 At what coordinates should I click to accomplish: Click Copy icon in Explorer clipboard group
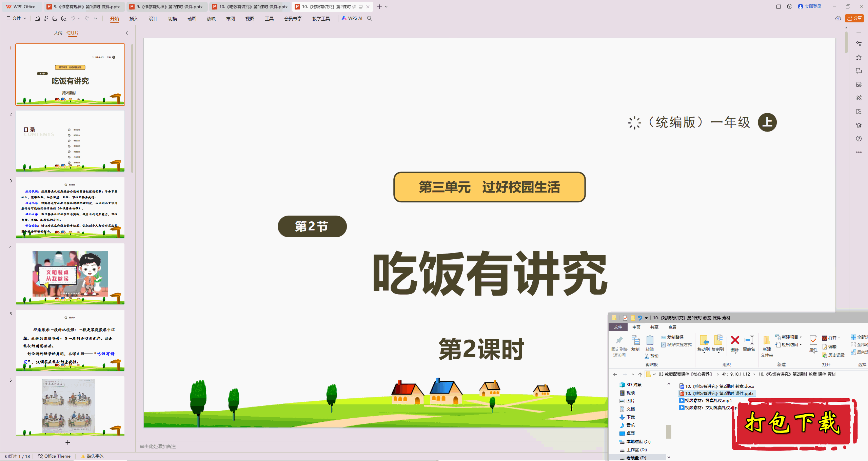click(x=635, y=340)
